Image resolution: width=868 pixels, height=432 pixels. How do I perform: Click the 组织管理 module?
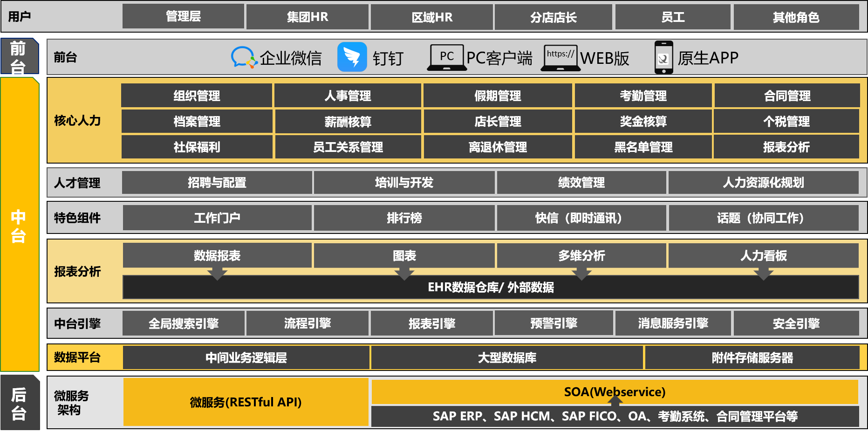point(197,96)
